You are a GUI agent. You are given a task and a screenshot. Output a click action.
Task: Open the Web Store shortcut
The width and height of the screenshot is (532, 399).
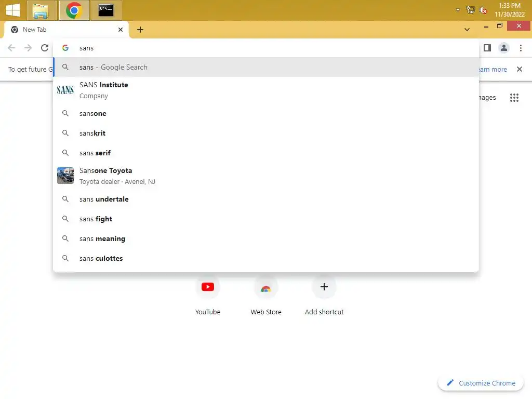(266, 295)
